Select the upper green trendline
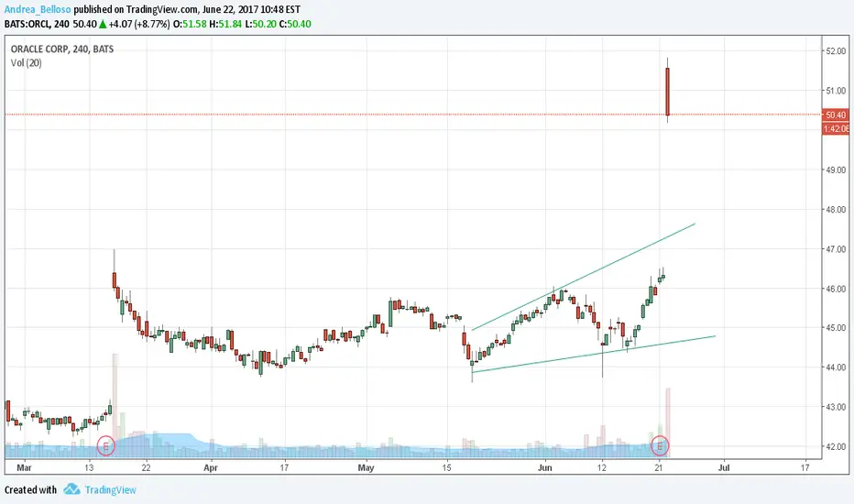 click(x=584, y=277)
